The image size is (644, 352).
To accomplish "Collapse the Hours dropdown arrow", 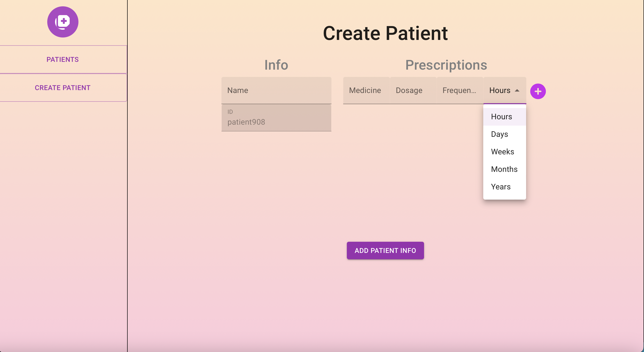I will tap(517, 91).
